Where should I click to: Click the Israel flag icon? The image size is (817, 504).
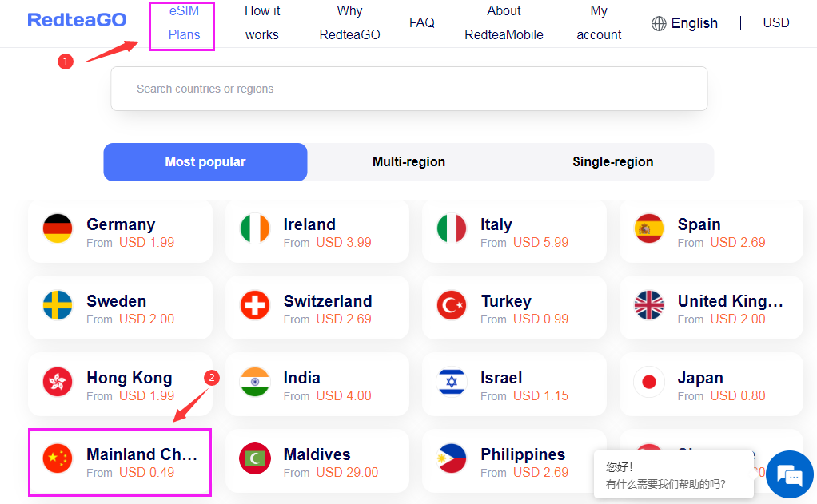pyautogui.click(x=452, y=383)
